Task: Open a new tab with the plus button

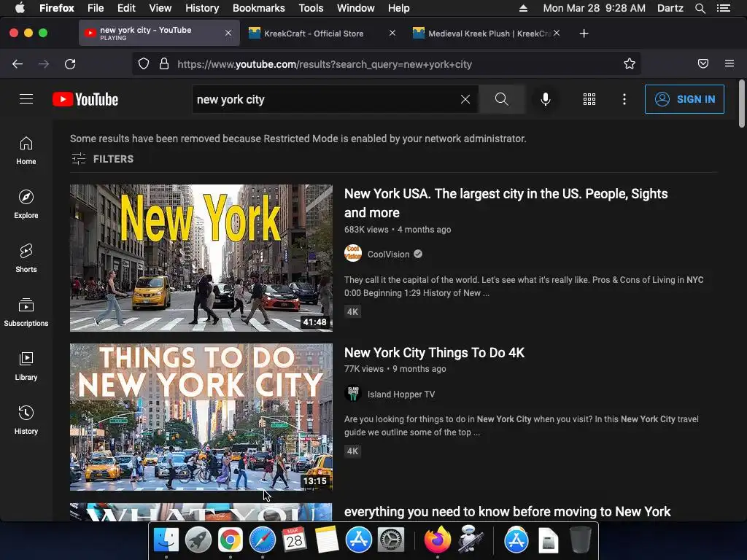Action: point(584,34)
